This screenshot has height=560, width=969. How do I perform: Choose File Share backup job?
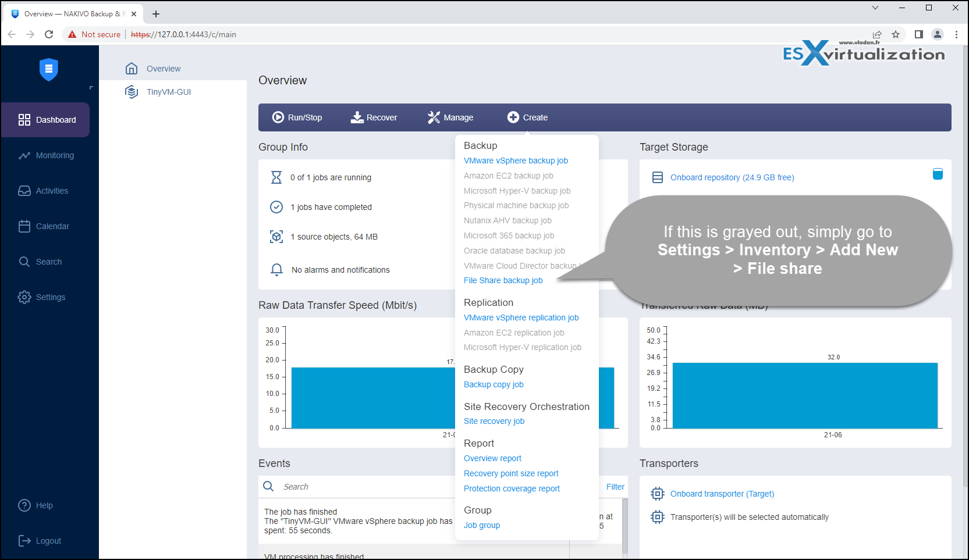(x=503, y=280)
